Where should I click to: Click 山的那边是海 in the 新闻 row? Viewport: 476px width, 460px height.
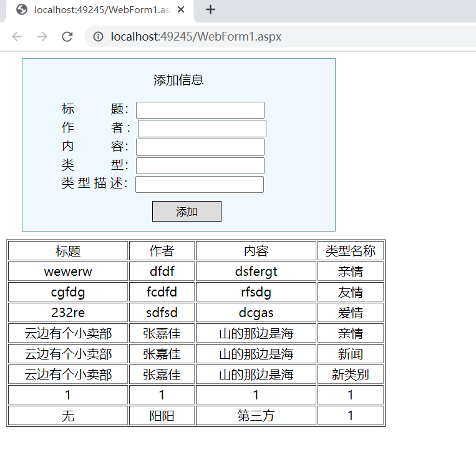pyautogui.click(x=256, y=354)
